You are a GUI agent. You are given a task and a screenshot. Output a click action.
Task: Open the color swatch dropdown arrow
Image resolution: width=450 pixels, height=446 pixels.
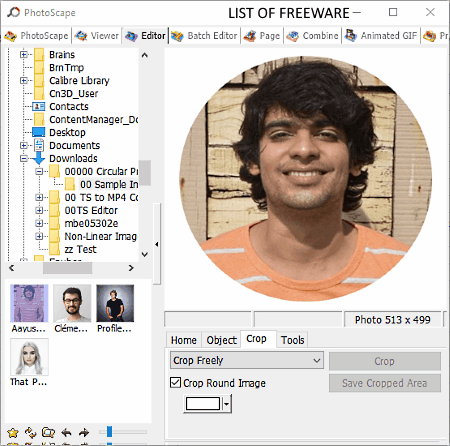point(227,404)
